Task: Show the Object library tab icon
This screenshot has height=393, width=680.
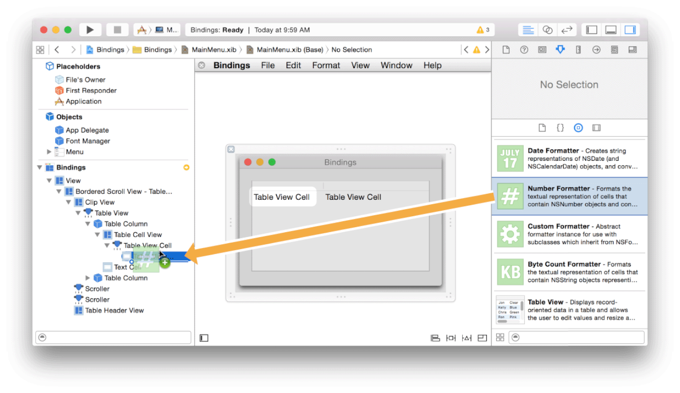Action: click(578, 128)
